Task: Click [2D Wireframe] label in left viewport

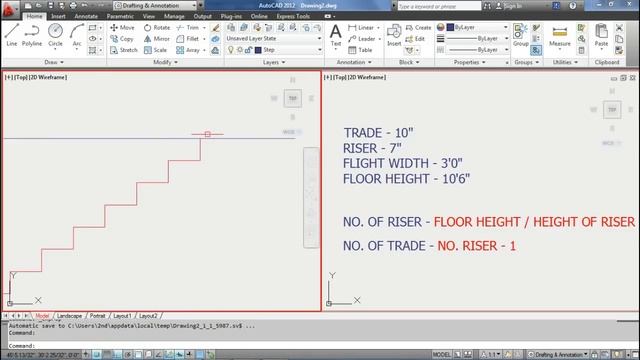Action: [x=48, y=77]
